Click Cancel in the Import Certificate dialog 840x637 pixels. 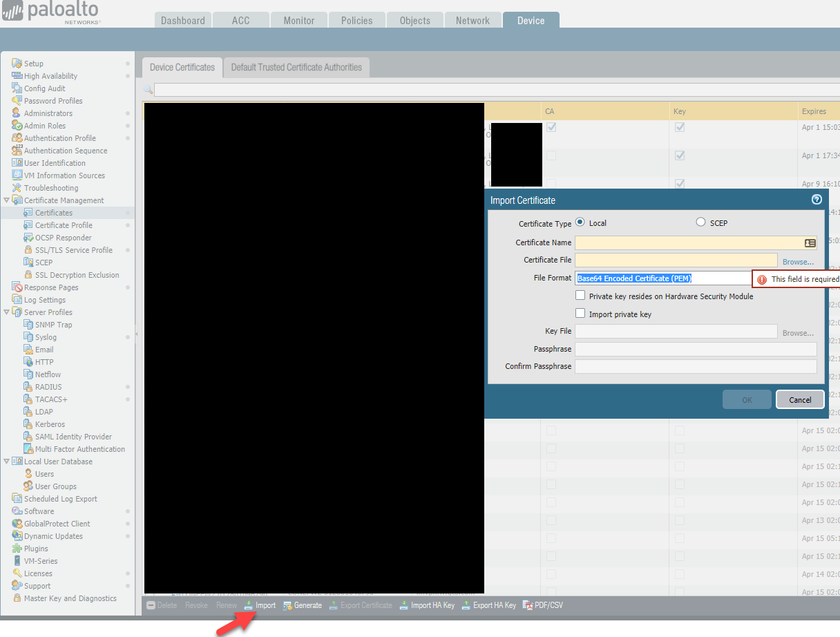[x=800, y=399]
